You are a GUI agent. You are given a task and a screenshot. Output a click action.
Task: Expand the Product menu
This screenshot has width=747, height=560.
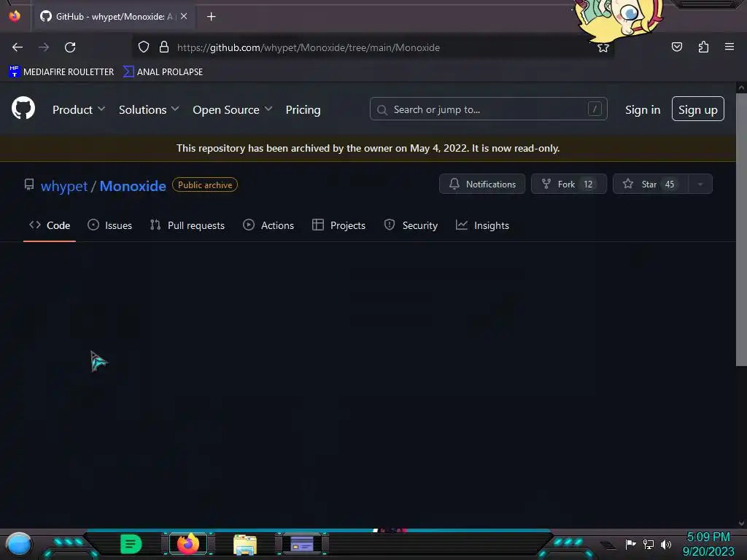[x=79, y=109]
